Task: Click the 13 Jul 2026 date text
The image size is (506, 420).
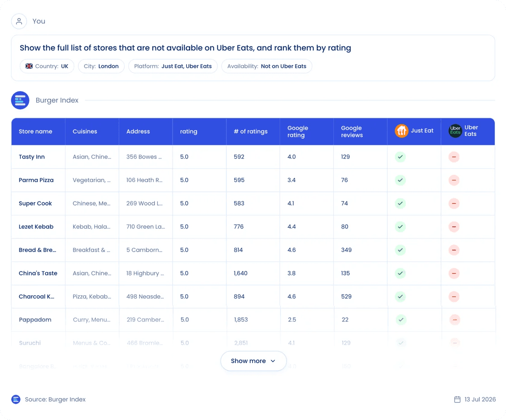Action: point(480,399)
